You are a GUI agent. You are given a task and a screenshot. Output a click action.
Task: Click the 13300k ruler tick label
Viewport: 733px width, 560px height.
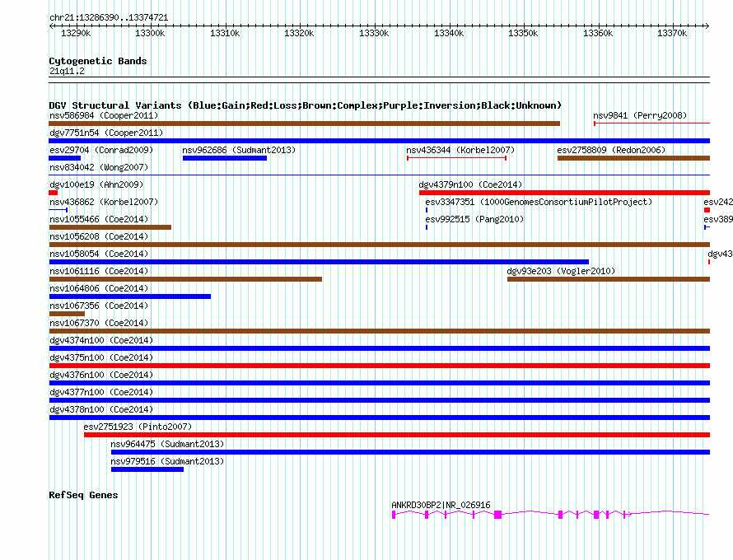coord(150,33)
